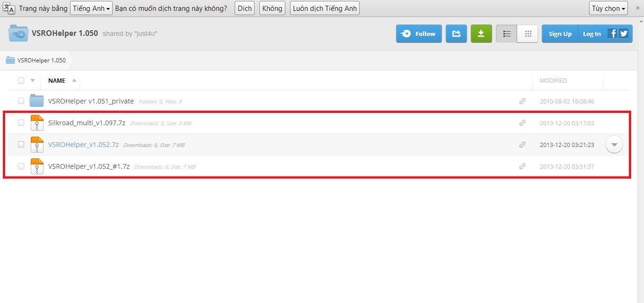Switch to list view

click(507, 34)
